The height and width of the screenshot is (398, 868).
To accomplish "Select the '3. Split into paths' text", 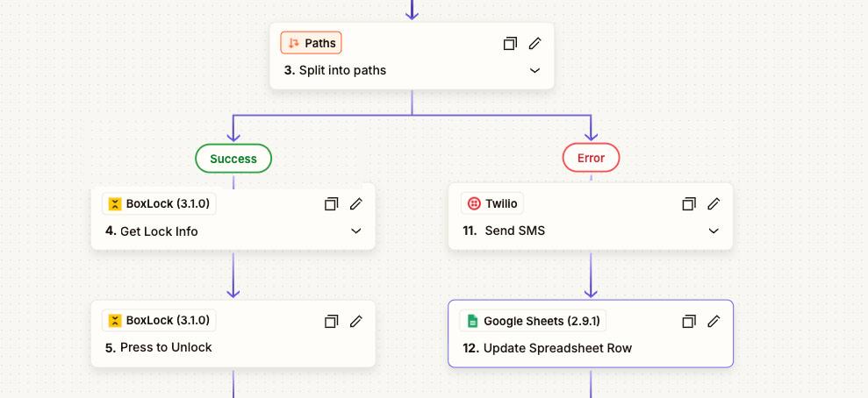I will (335, 71).
